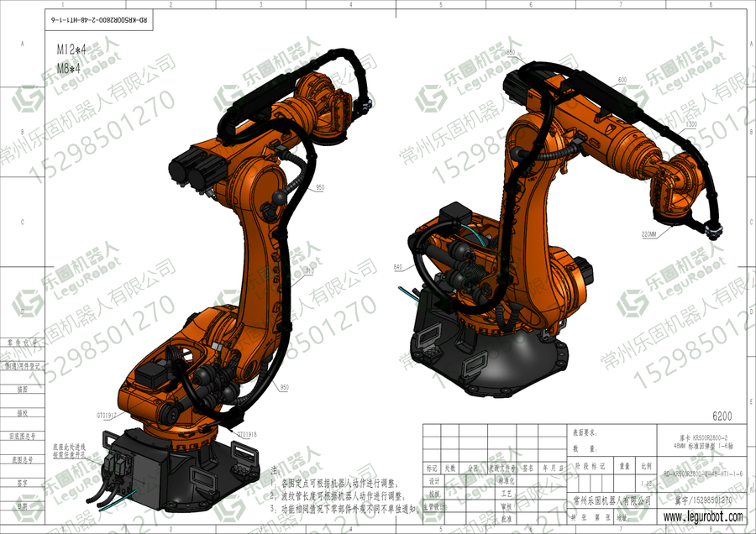Select the 库卡 KR500R2800-2 title cell
756x534 pixels.
pyautogui.click(x=703, y=442)
